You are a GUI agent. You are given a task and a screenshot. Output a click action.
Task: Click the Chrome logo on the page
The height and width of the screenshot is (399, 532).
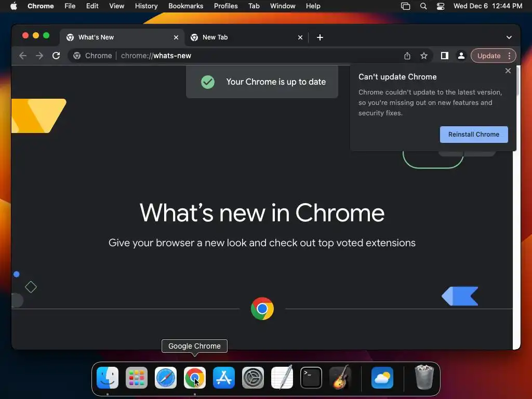point(262,309)
